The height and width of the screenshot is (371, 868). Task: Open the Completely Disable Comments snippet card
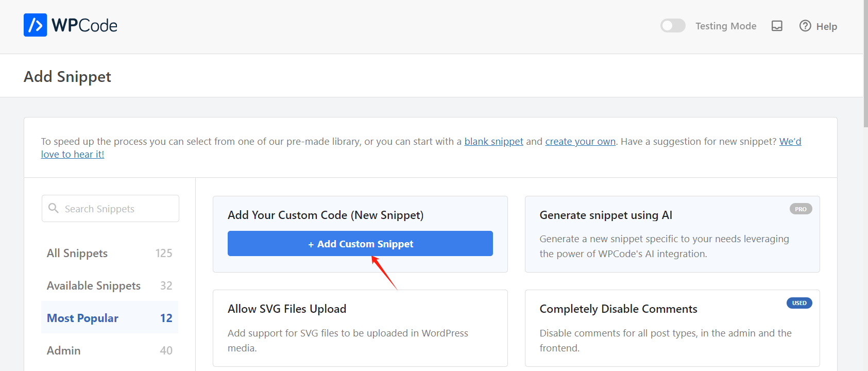click(x=672, y=328)
